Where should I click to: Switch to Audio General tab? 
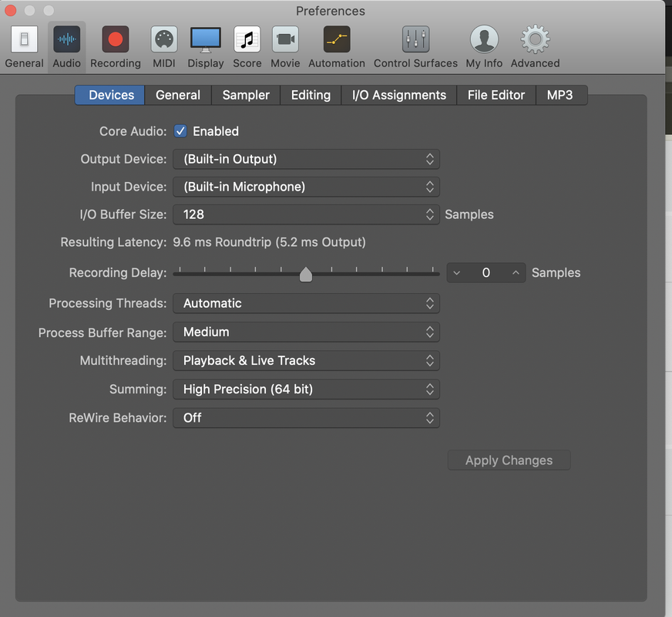(178, 95)
